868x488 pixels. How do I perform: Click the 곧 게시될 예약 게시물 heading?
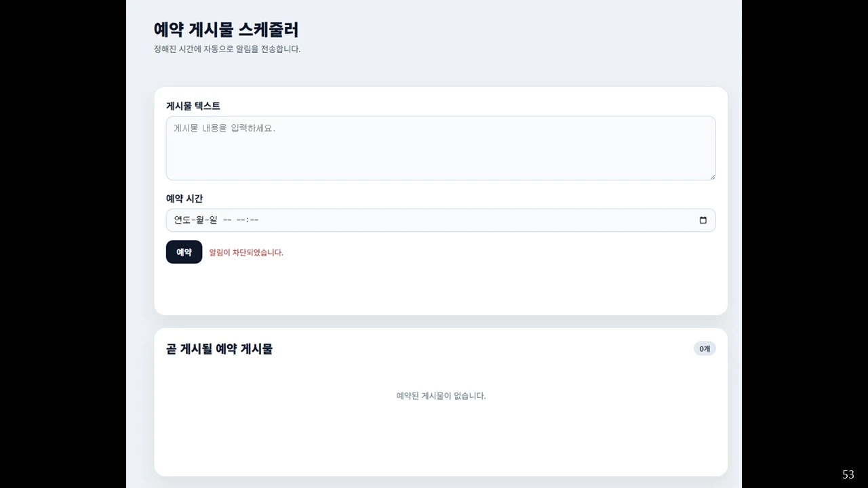coord(219,348)
